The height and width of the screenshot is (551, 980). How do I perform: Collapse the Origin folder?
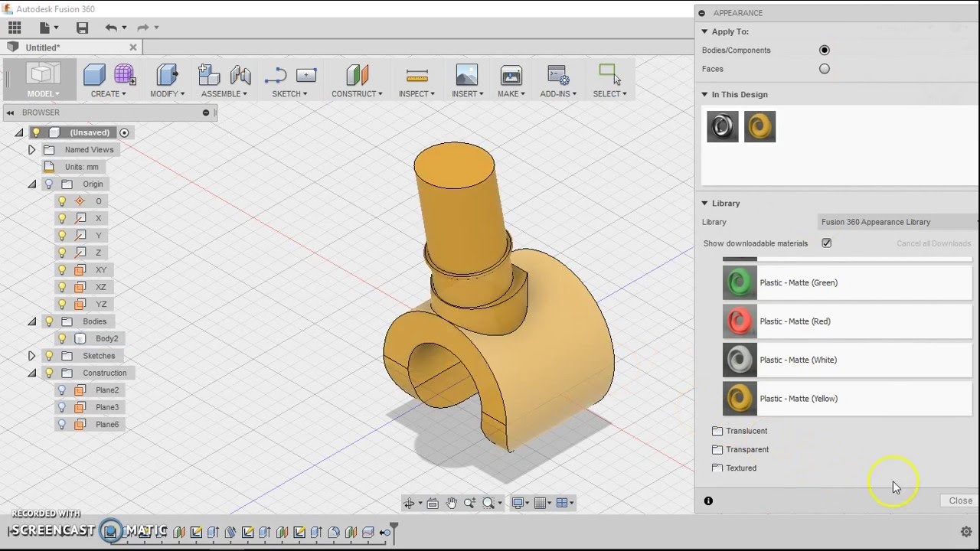click(x=31, y=184)
